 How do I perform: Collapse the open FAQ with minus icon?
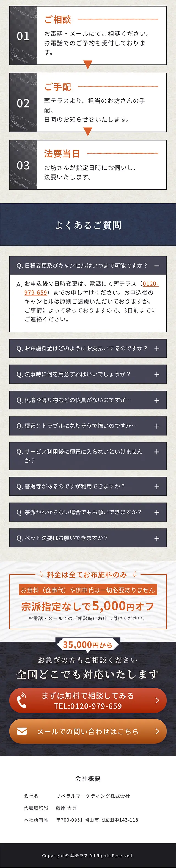tap(157, 266)
